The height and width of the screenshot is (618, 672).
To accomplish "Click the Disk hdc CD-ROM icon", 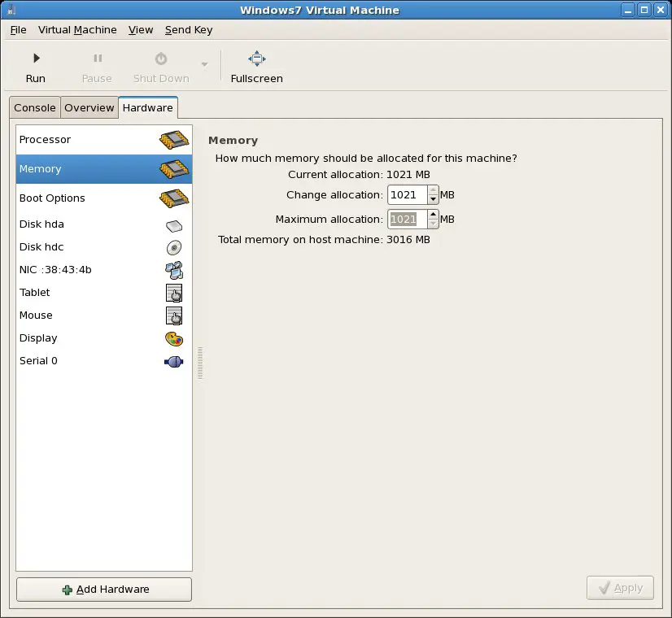I will [x=174, y=247].
